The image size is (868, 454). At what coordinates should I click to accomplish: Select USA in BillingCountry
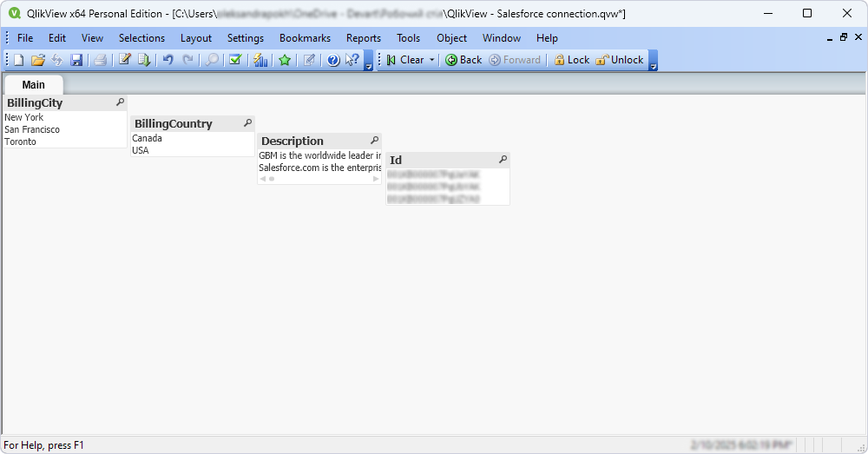[x=193, y=150]
